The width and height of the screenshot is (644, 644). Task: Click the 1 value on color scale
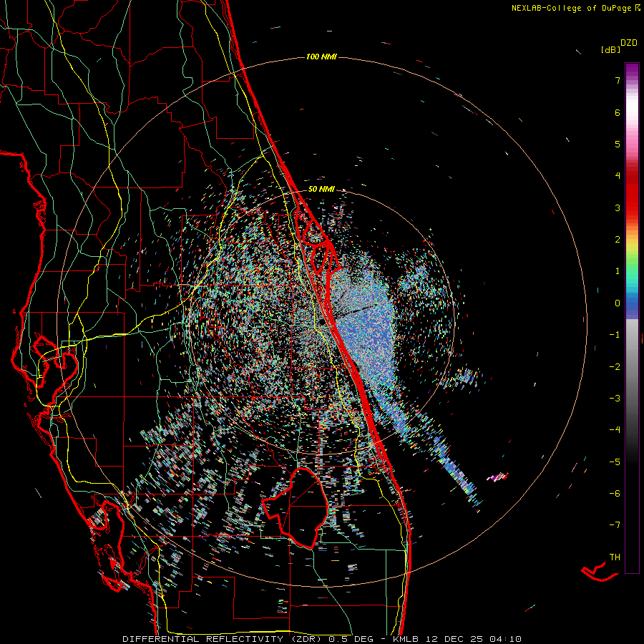618,271
